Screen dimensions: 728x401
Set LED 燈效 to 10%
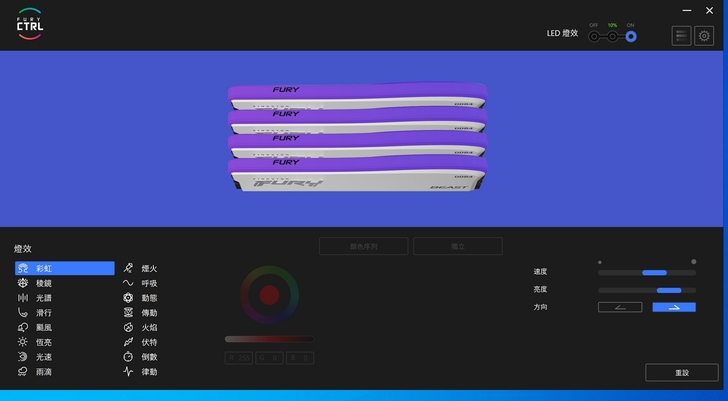pos(612,37)
